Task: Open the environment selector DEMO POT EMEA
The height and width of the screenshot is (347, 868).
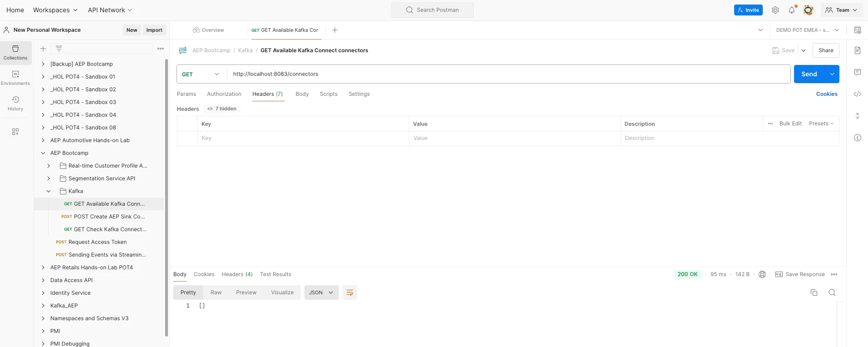Action: [x=807, y=30]
